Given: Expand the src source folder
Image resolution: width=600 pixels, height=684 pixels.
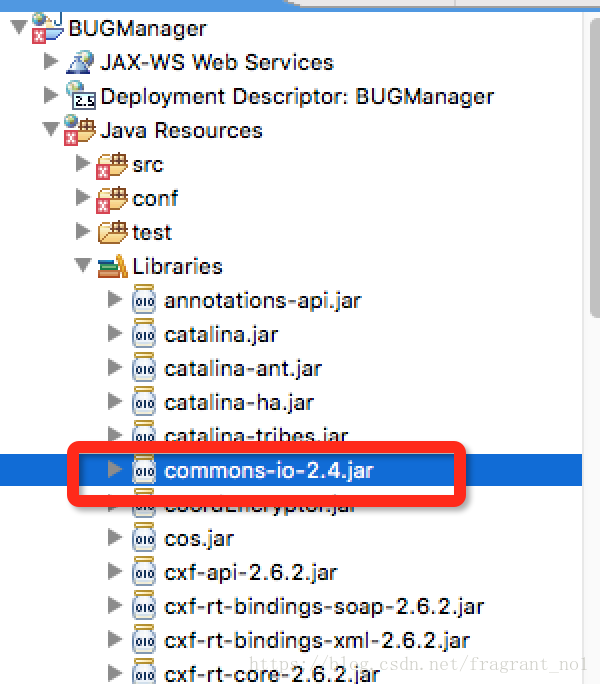Looking at the screenshot, I should click(83, 163).
